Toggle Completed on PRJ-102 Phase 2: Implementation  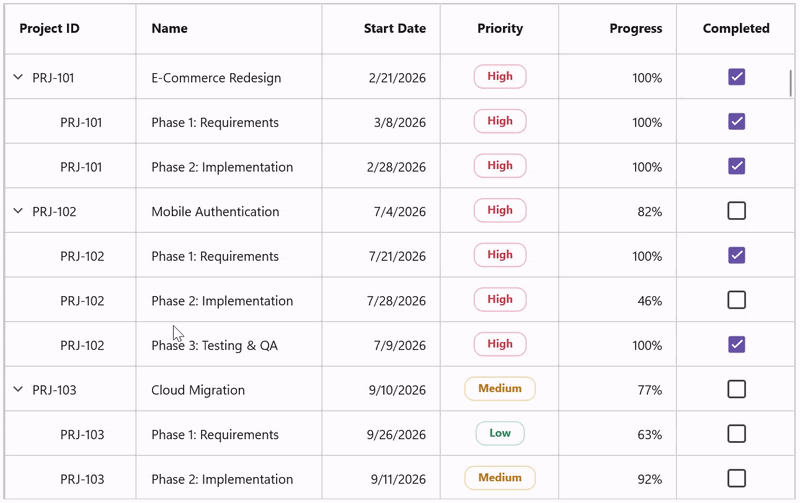pos(736,300)
